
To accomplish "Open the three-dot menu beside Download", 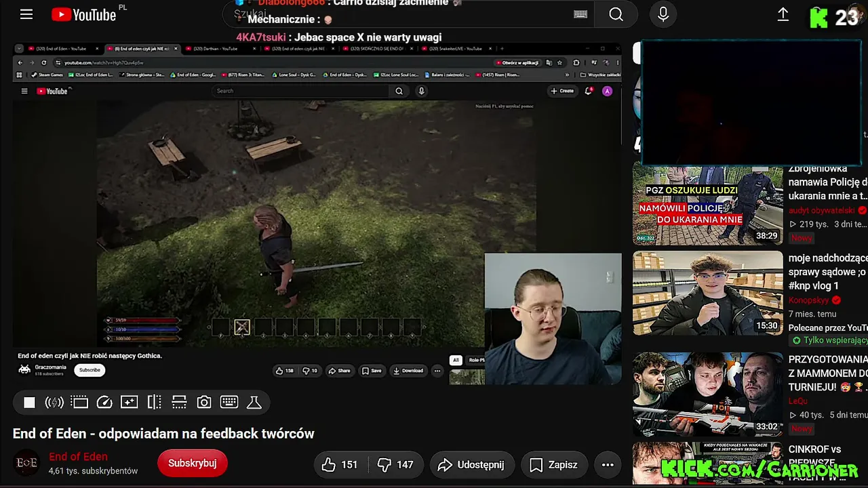I will (437, 371).
